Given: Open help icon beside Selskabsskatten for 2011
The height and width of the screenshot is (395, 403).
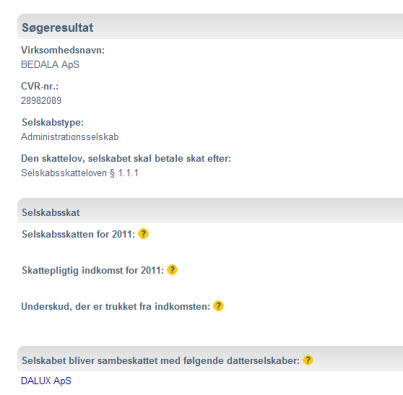Looking at the screenshot, I should pos(143,234).
